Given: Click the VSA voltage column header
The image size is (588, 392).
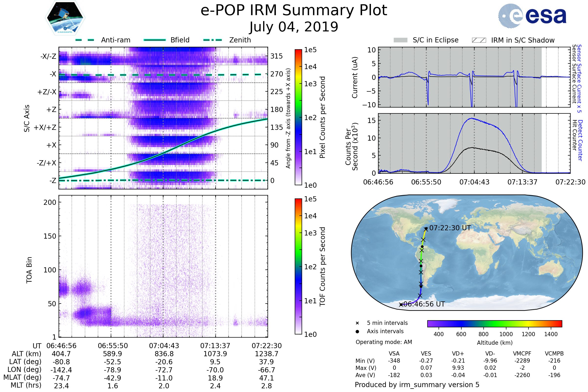Looking at the screenshot, I should (x=394, y=354).
